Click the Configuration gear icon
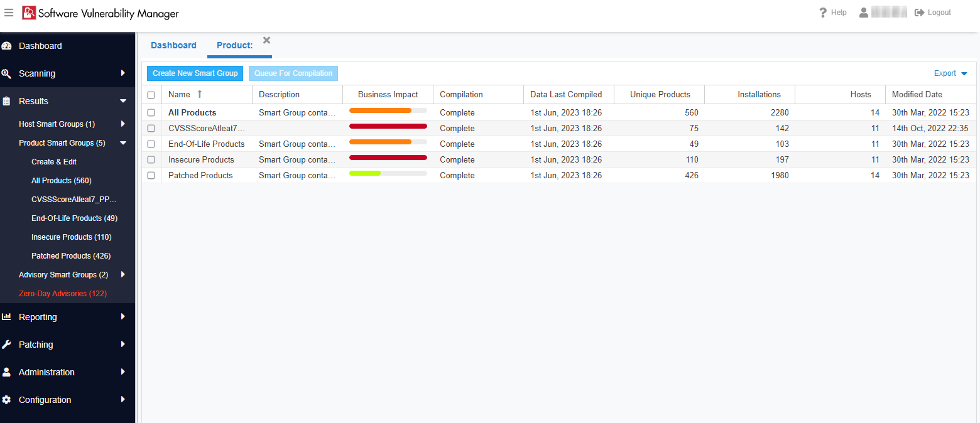This screenshot has height=423, width=980. click(x=7, y=400)
